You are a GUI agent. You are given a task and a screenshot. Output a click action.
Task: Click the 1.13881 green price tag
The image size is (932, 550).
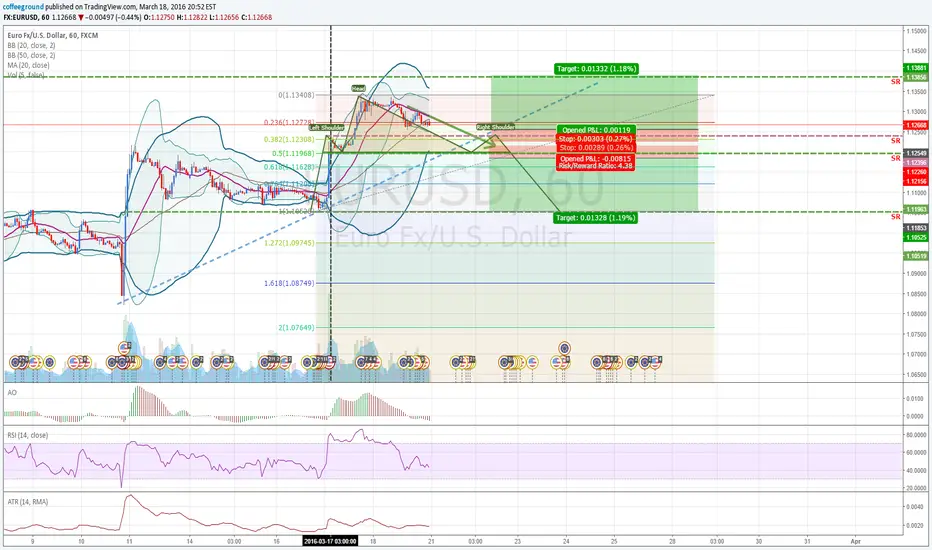915,68
